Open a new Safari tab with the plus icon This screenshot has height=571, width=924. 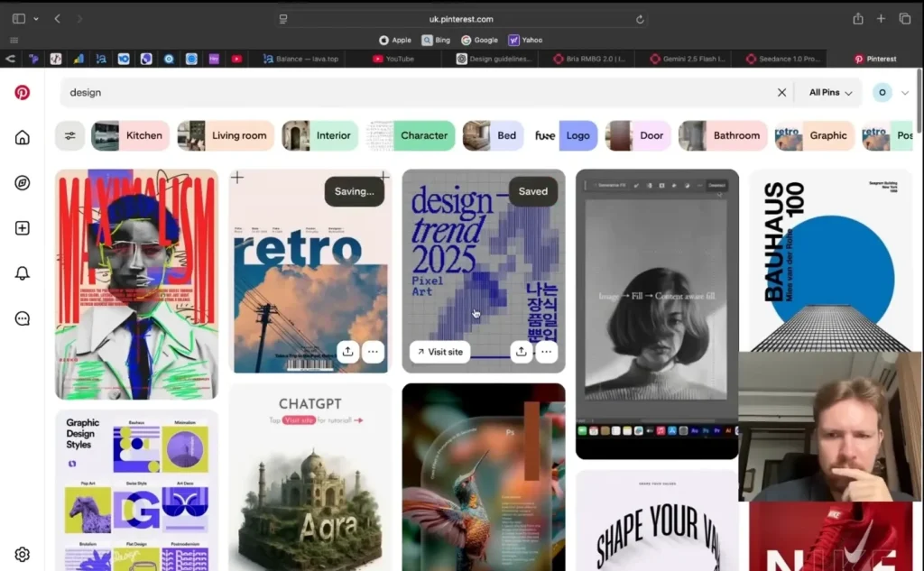pos(881,17)
